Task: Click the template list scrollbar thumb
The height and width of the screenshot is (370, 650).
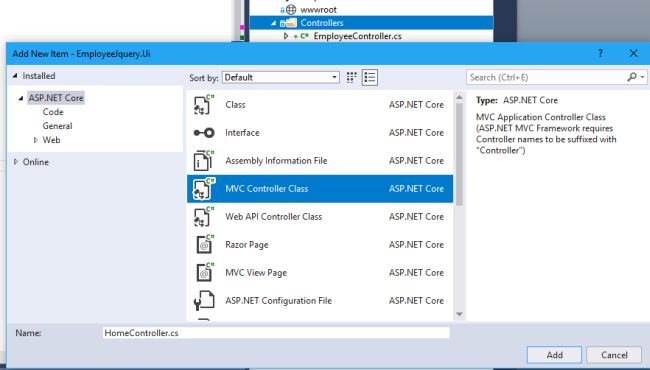Action: [x=459, y=154]
